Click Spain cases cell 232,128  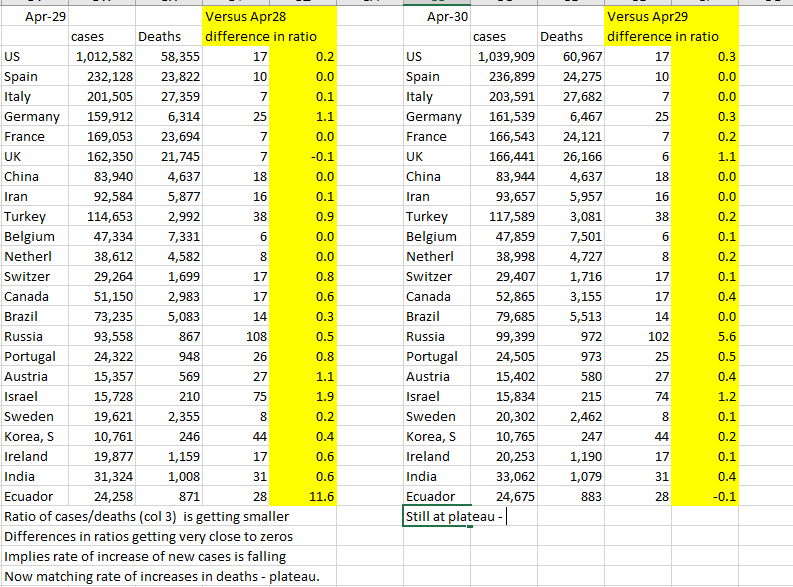pos(102,77)
